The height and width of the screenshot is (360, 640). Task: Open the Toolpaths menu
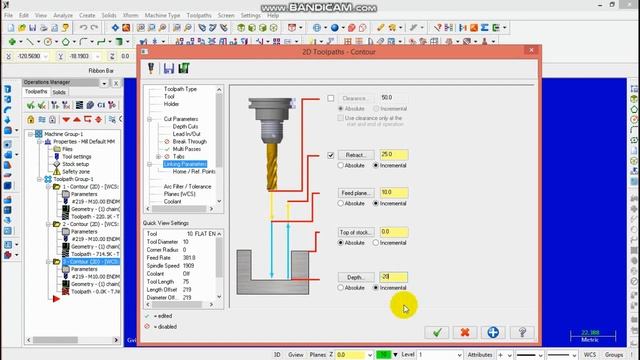(x=199, y=15)
